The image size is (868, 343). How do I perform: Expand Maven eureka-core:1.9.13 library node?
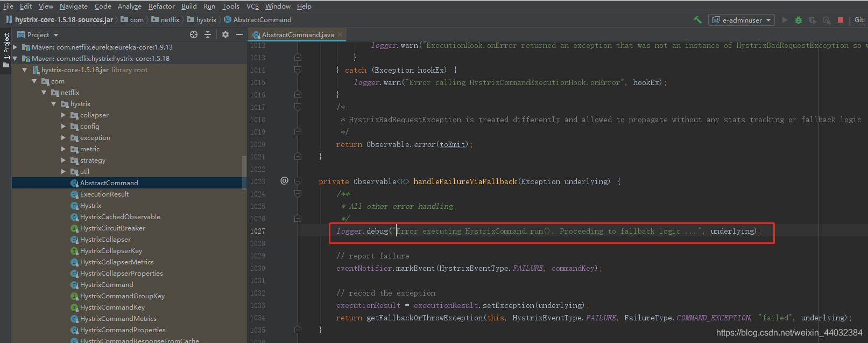click(15, 47)
